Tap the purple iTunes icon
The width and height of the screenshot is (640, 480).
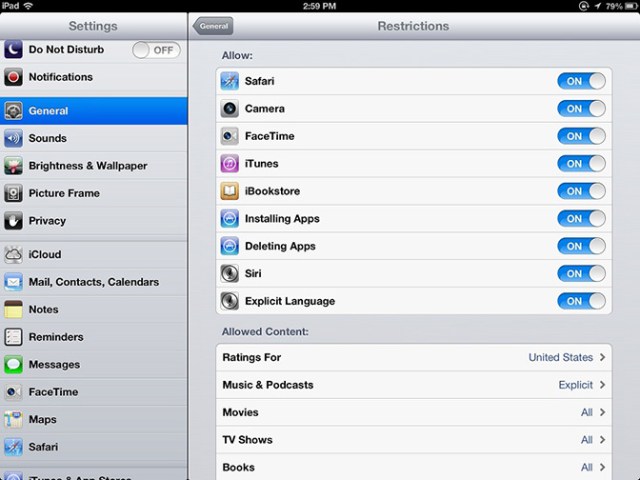click(x=229, y=164)
